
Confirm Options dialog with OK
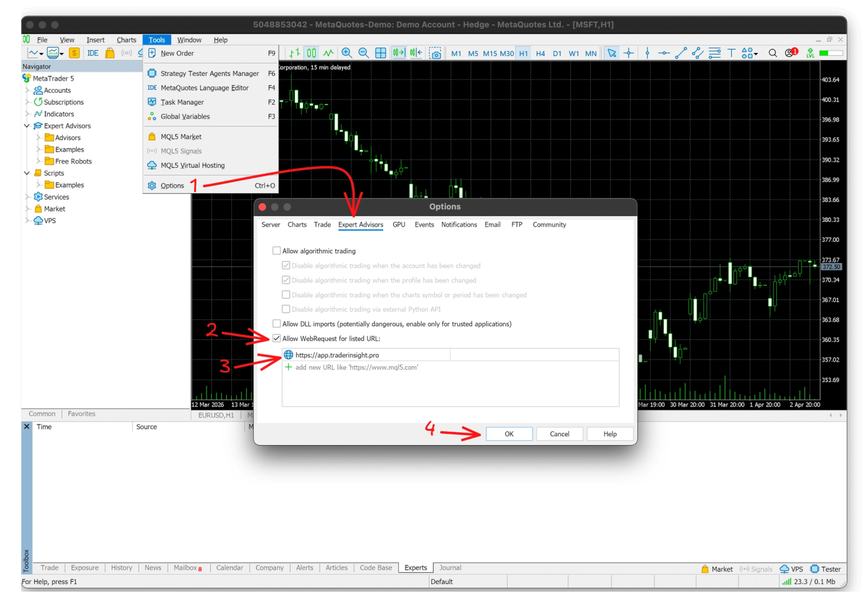(x=509, y=434)
